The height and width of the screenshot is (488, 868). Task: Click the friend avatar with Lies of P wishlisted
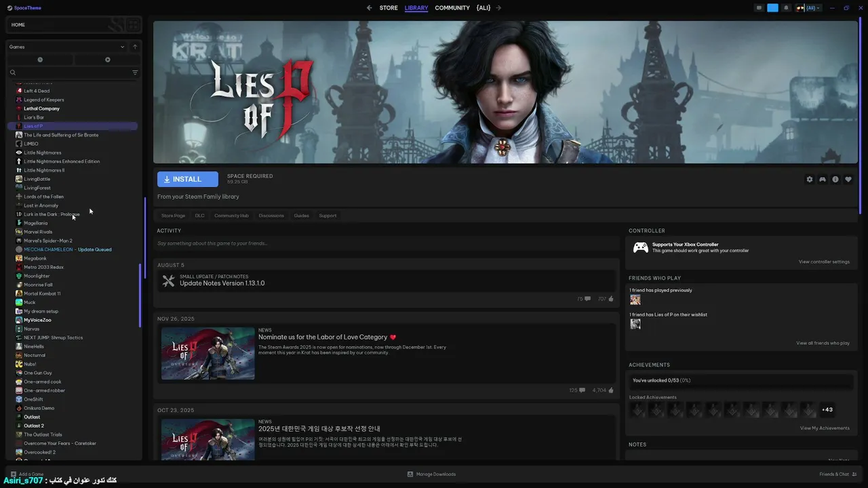(635, 324)
